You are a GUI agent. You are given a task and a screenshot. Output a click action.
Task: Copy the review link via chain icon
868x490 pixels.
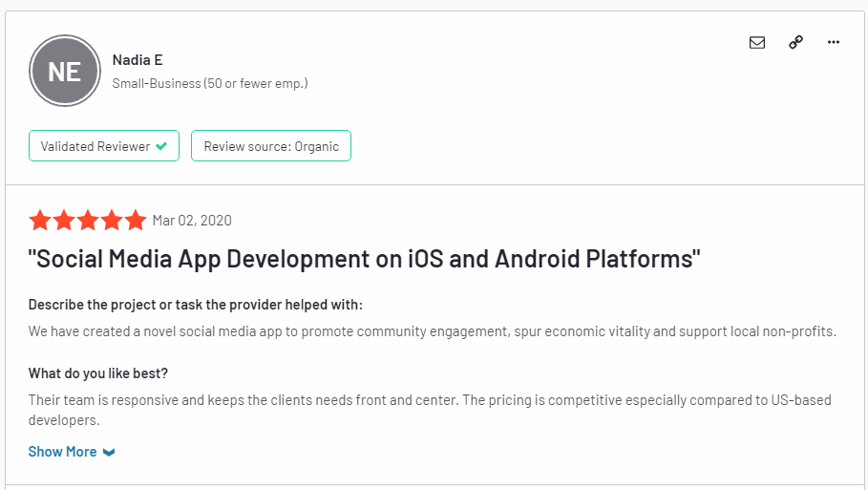(795, 42)
